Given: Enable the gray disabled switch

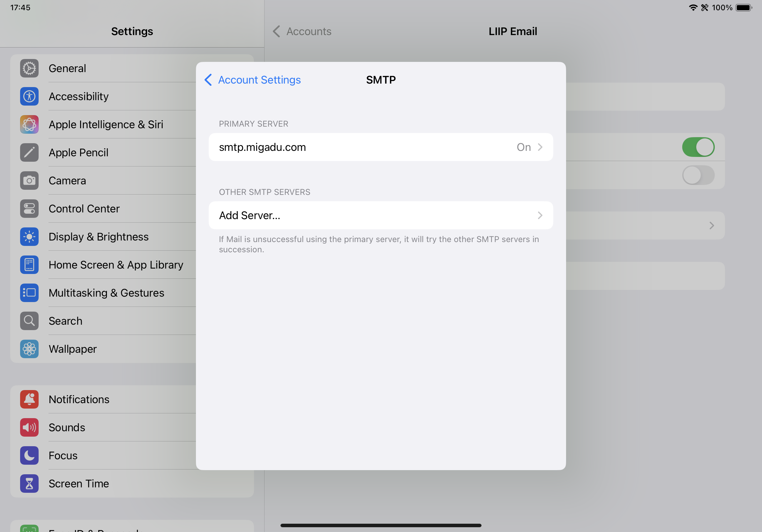Looking at the screenshot, I should 698,175.
